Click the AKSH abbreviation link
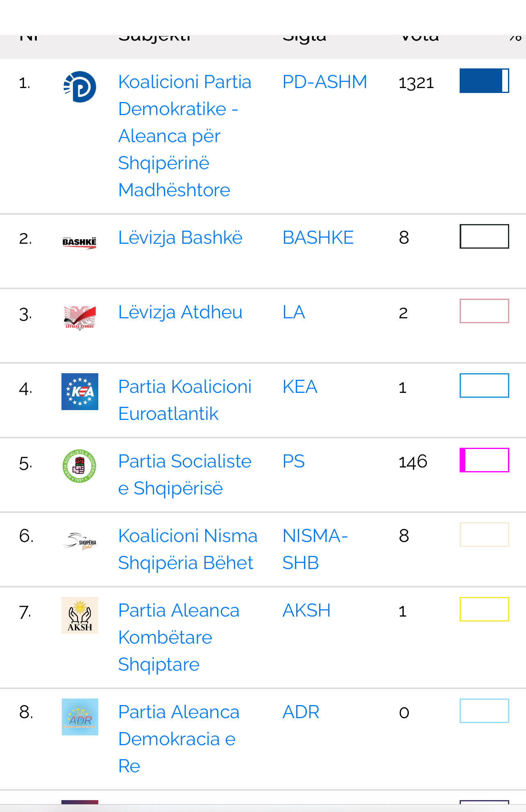 tap(306, 610)
